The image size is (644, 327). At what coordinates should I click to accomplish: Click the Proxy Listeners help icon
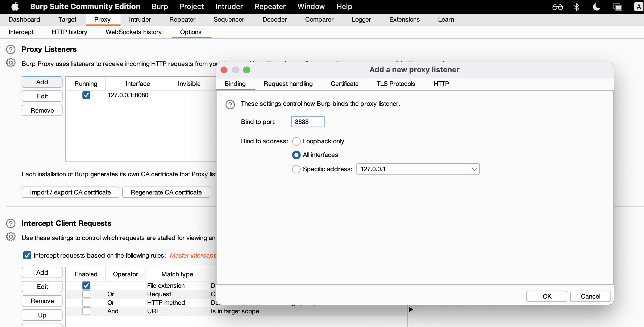[x=11, y=49]
